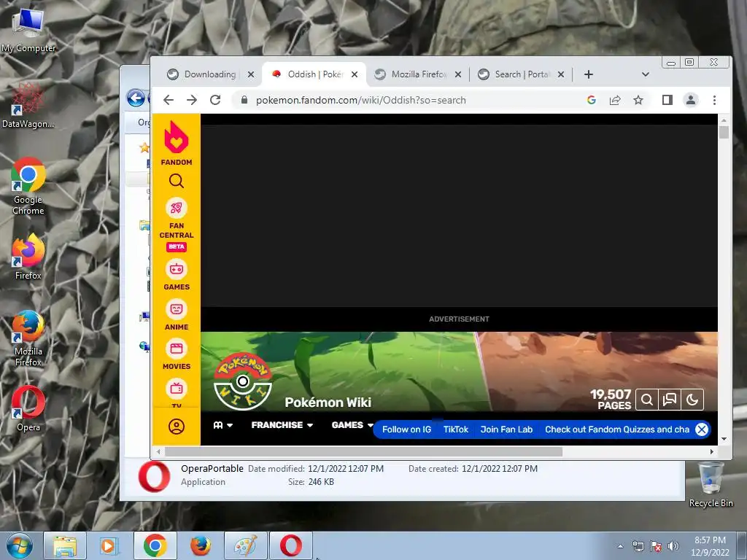Select the My Computer desktop icon
The image size is (747, 560).
[x=28, y=31]
